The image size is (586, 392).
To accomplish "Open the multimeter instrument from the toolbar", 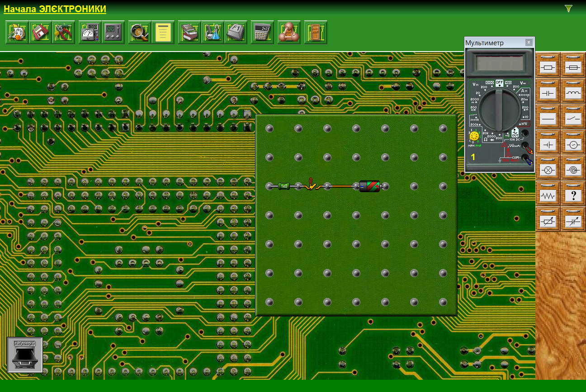I will tap(90, 32).
